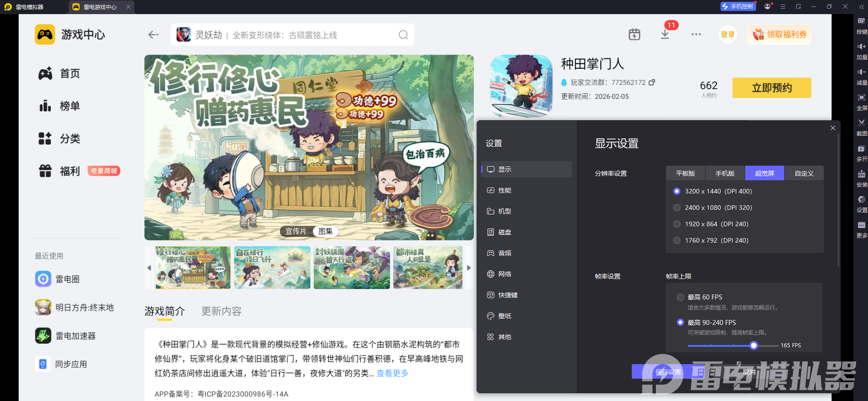Open the three-dot more options menu
The width and height of the screenshot is (868, 401).
[x=696, y=34]
